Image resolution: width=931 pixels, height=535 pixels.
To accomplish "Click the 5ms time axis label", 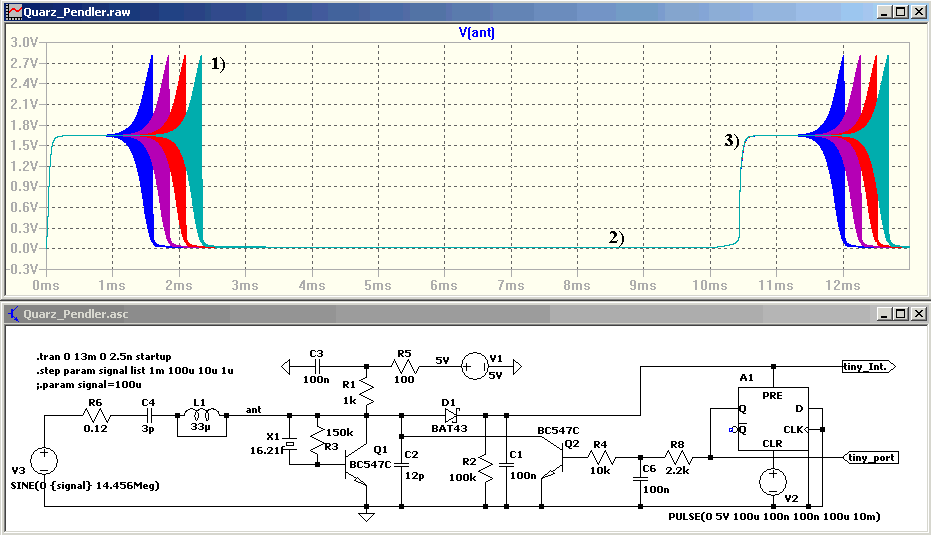I will [378, 286].
